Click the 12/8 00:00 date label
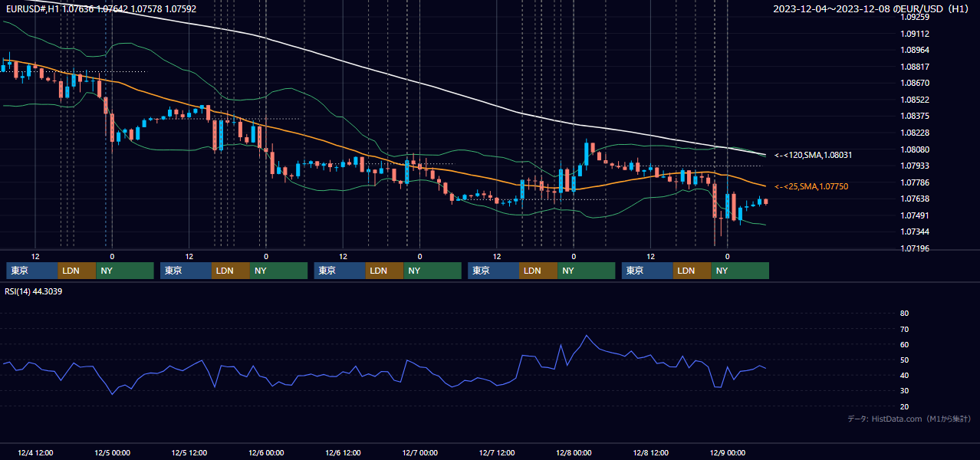This screenshot has width=980, height=460. click(x=574, y=453)
